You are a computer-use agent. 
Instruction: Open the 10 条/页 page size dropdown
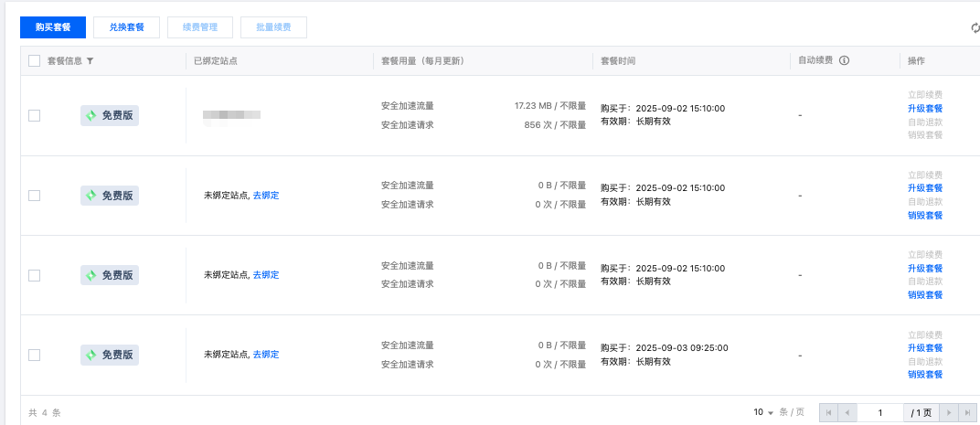coord(764,413)
